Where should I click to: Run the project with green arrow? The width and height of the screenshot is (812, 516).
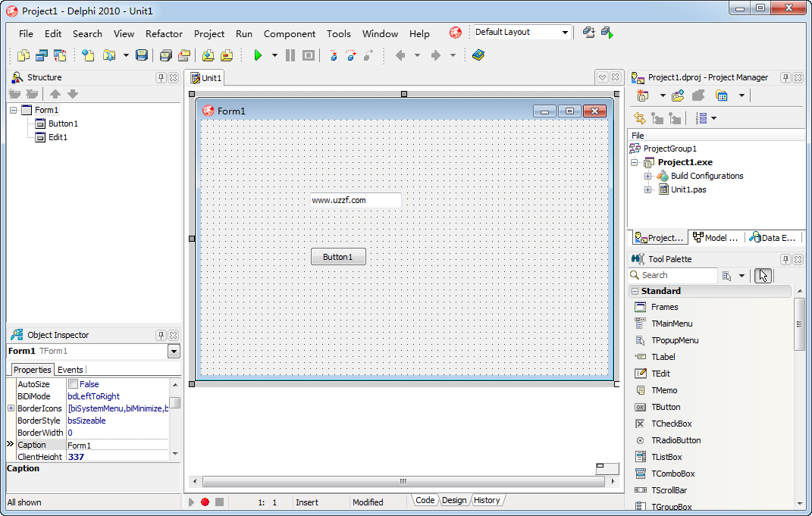257,55
